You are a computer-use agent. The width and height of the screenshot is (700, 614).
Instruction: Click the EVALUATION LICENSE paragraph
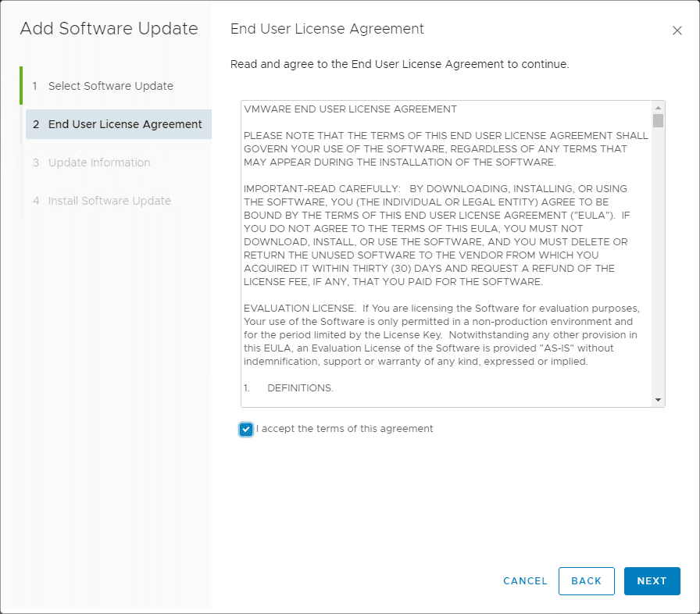click(x=441, y=334)
